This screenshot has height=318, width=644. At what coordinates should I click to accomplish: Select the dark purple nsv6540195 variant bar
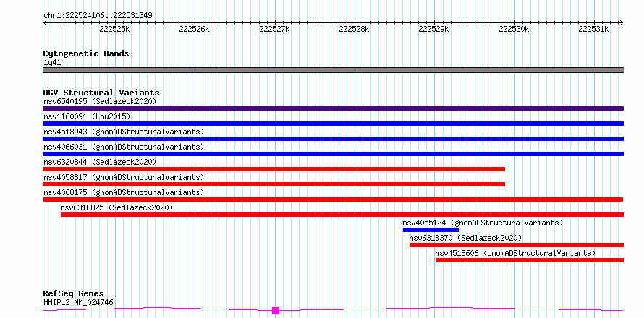(x=333, y=108)
